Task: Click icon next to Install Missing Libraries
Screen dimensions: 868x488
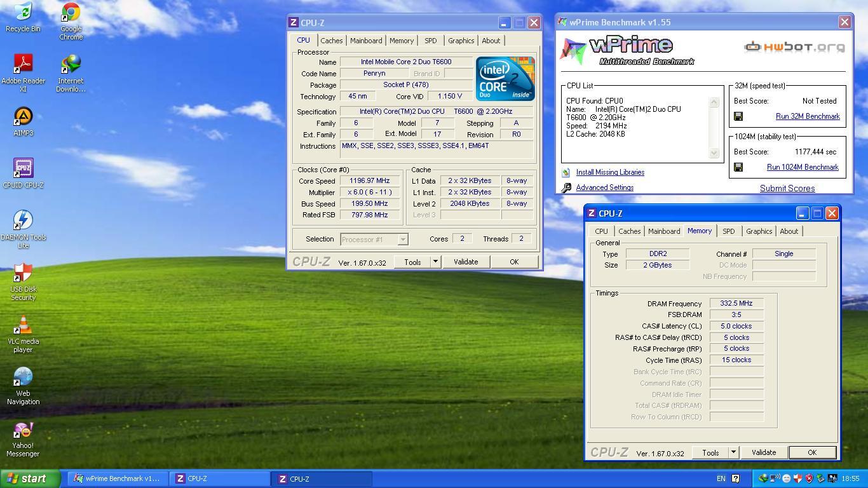Action: pos(566,172)
